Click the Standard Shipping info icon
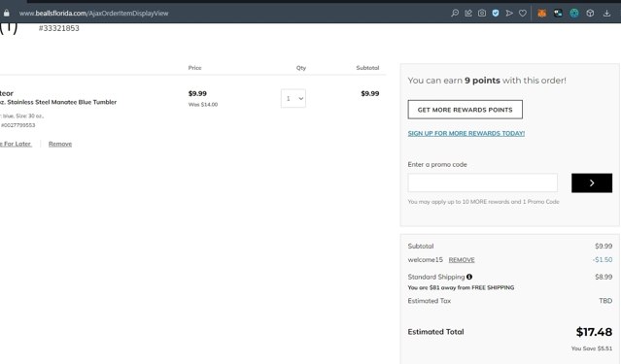The width and height of the screenshot is (621, 364). (469, 277)
